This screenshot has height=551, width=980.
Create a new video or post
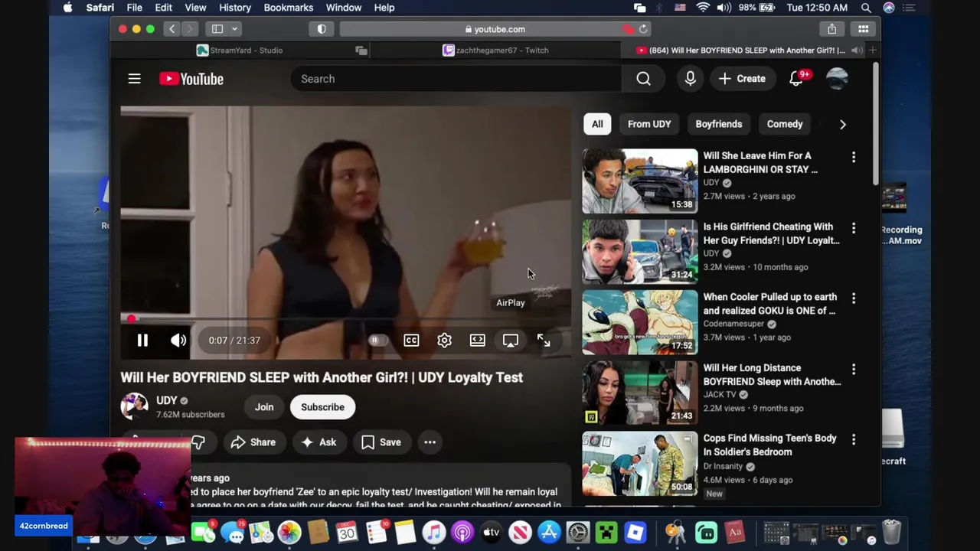(x=742, y=79)
